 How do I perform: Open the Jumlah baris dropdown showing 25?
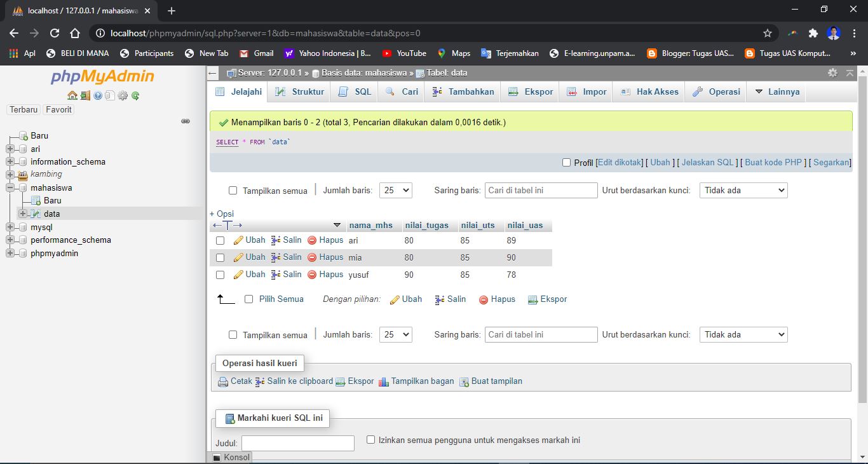click(x=395, y=190)
